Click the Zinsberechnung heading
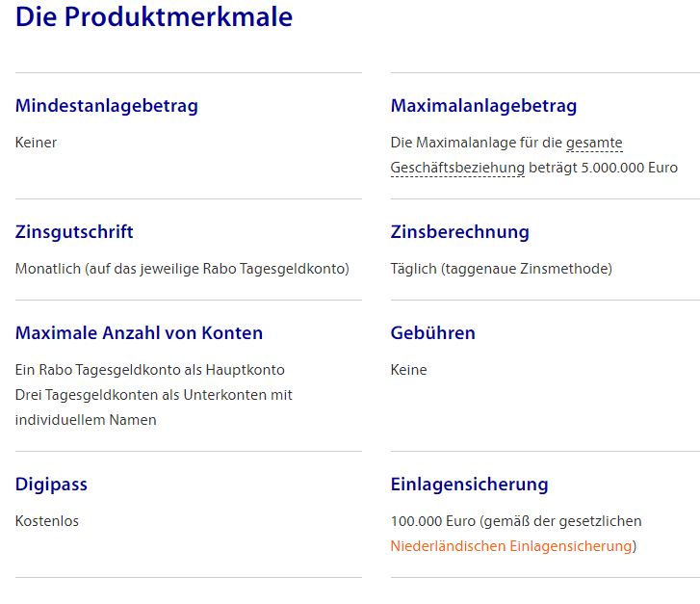Screen dimensions: 700x604 pos(460,232)
